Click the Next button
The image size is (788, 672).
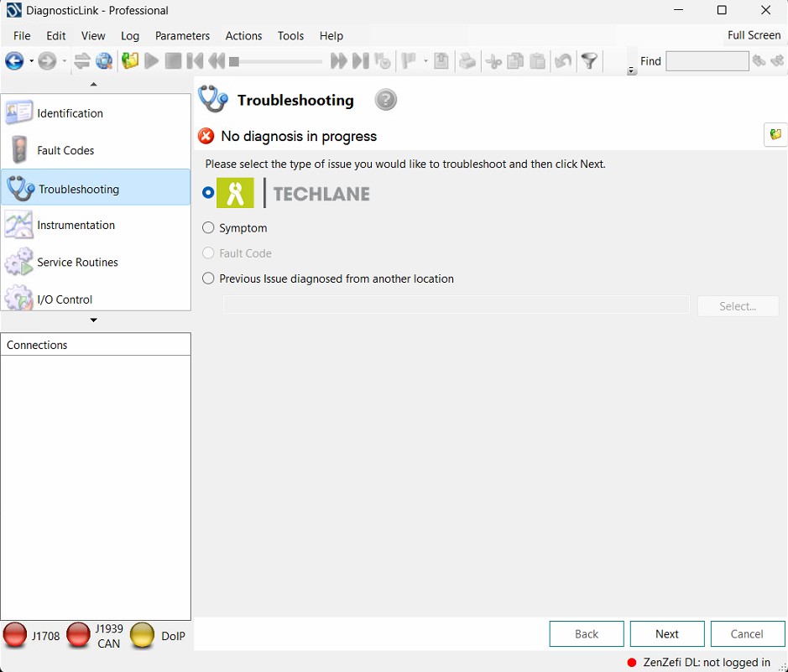(667, 633)
